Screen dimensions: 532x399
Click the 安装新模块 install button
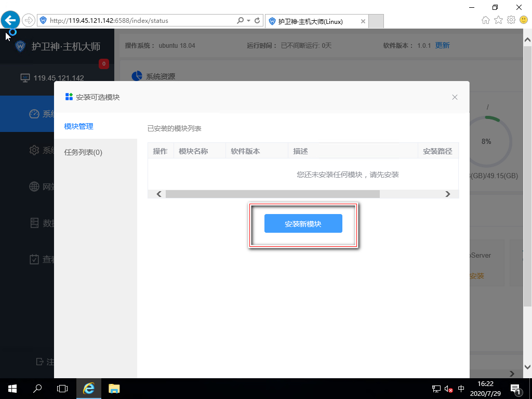303,223
